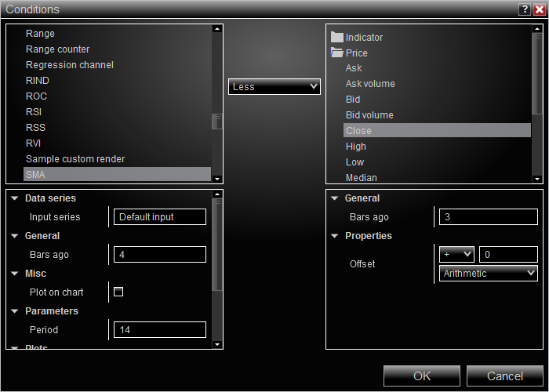Click the price list scroll down arrow
The image size is (549, 392).
tap(537, 179)
